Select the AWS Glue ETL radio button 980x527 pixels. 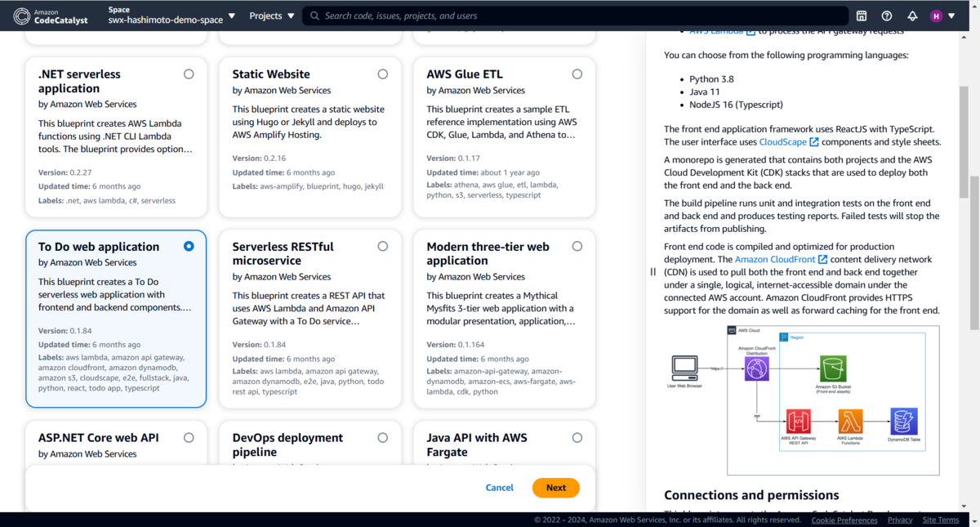pyautogui.click(x=577, y=74)
